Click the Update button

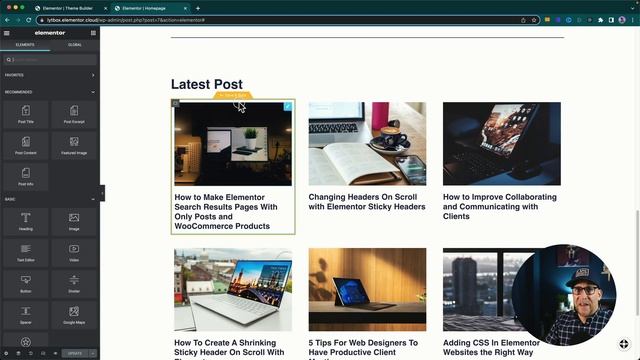click(75, 353)
